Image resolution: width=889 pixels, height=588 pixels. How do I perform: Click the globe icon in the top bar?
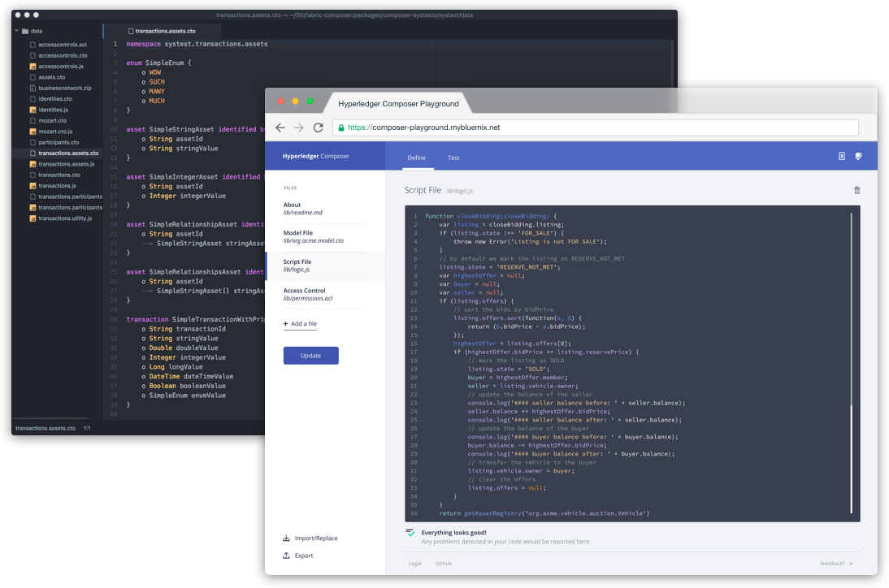pyautogui.click(x=858, y=156)
